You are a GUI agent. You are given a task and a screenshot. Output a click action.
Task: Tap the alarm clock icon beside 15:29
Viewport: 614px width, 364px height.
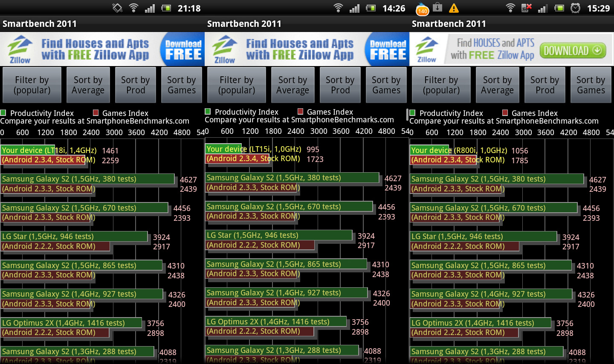coord(575,8)
